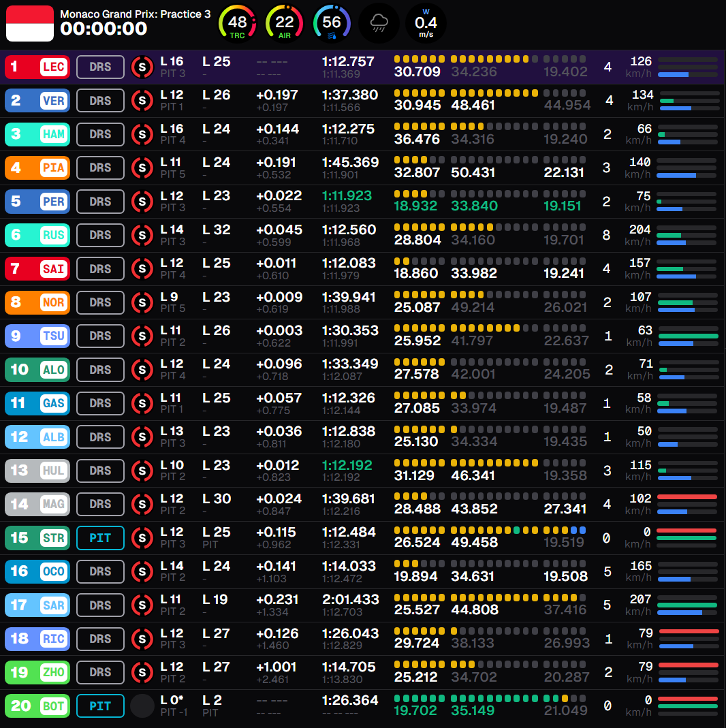Click SAI's sector one time 18.860

pyautogui.click(x=416, y=273)
